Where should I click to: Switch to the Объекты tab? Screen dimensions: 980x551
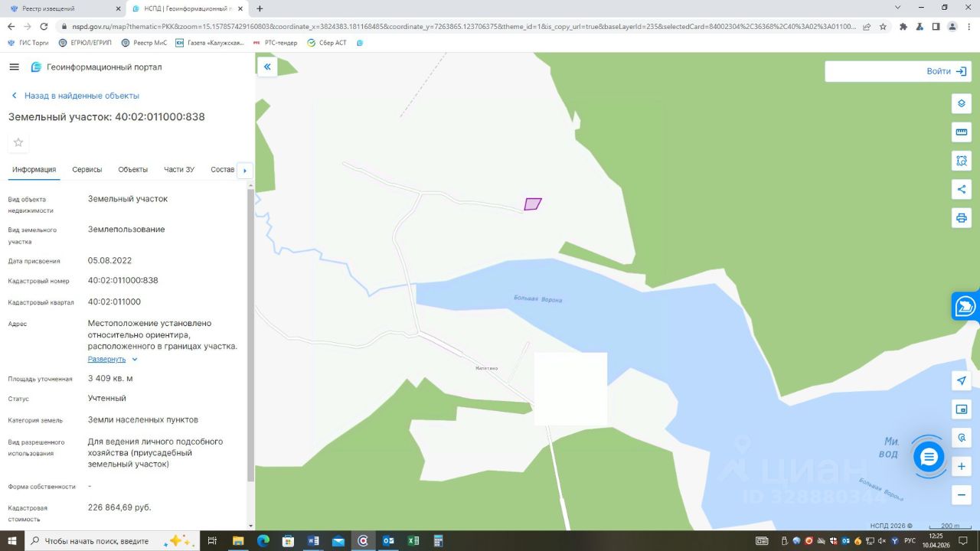click(x=133, y=170)
